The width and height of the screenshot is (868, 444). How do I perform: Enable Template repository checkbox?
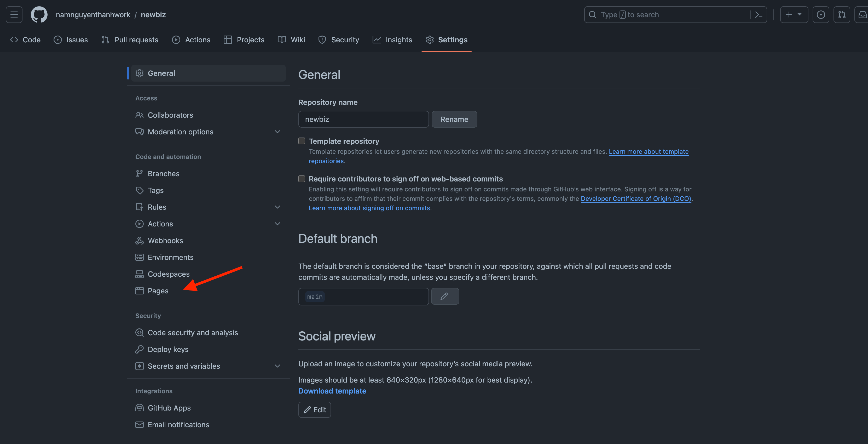pyautogui.click(x=302, y=141)
